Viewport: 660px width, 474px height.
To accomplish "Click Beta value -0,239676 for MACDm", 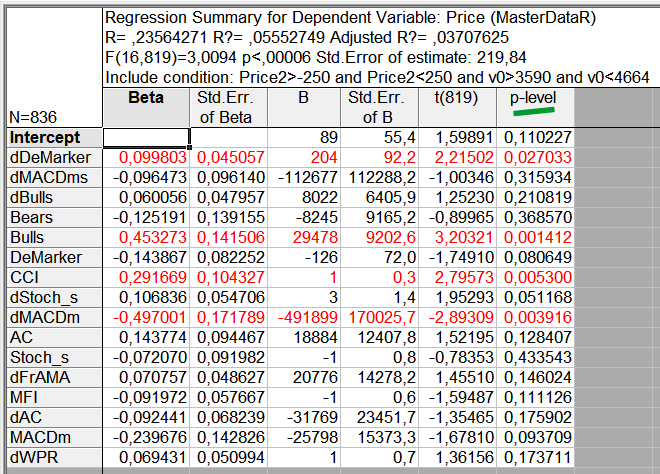I will click(146, 437).
